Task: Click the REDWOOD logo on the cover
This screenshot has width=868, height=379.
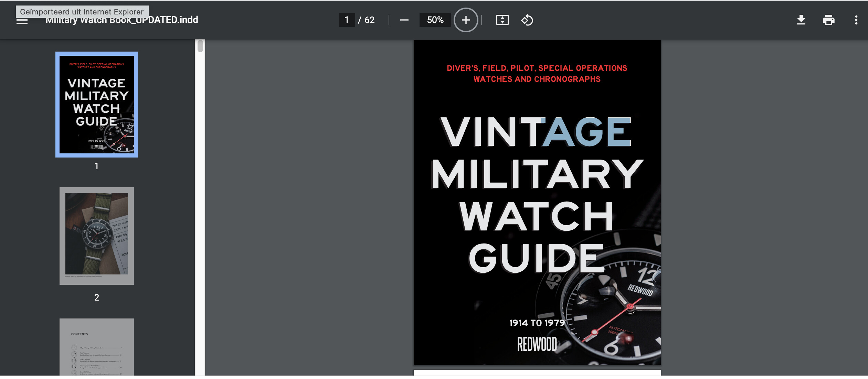Action: click(x=537, y=344)
